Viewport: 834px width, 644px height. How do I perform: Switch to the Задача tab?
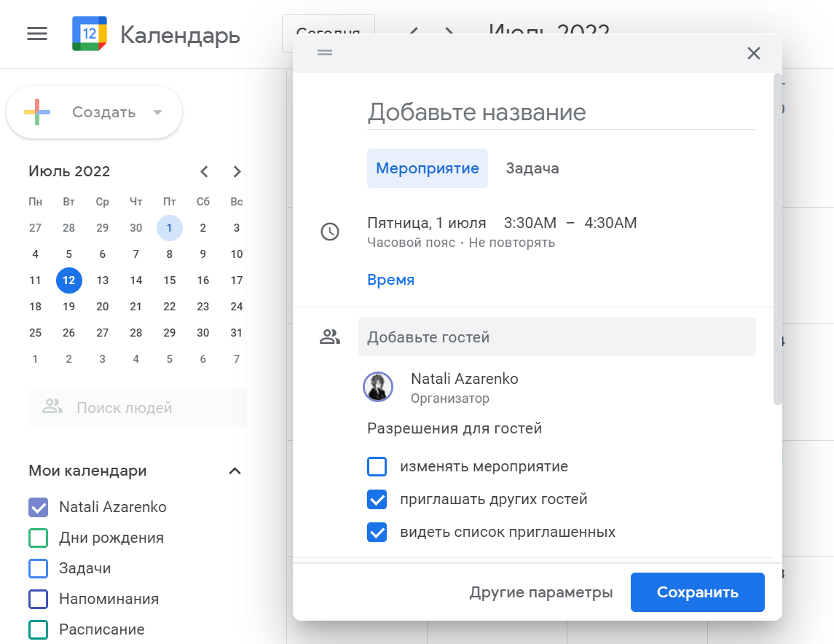[x=532, y=168]
